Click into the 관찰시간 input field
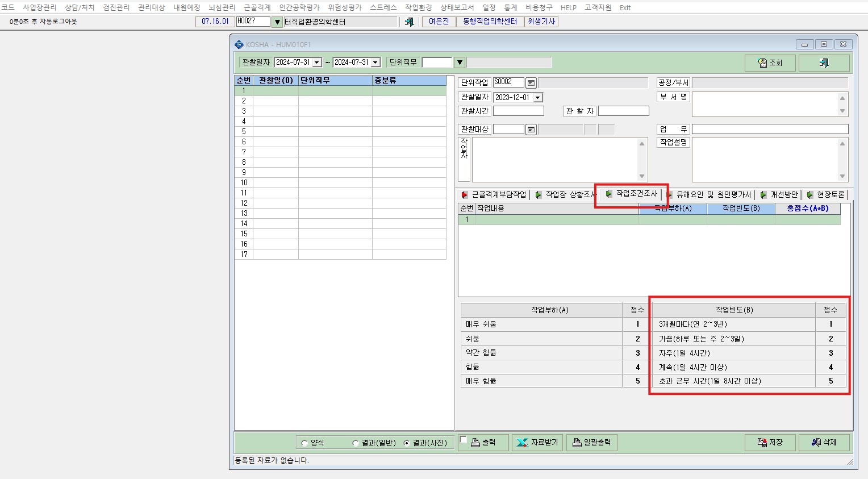This screenshot has width=868, height=479. [x=518, y=111]
